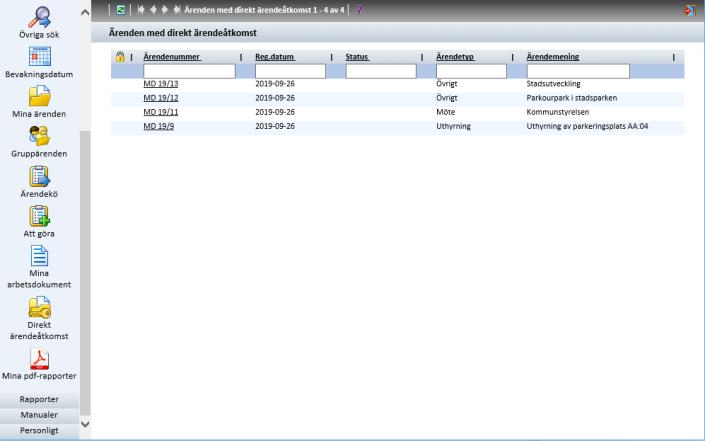Sort by Ärendetyp column header
705x441 pixels.
point(455,57)
